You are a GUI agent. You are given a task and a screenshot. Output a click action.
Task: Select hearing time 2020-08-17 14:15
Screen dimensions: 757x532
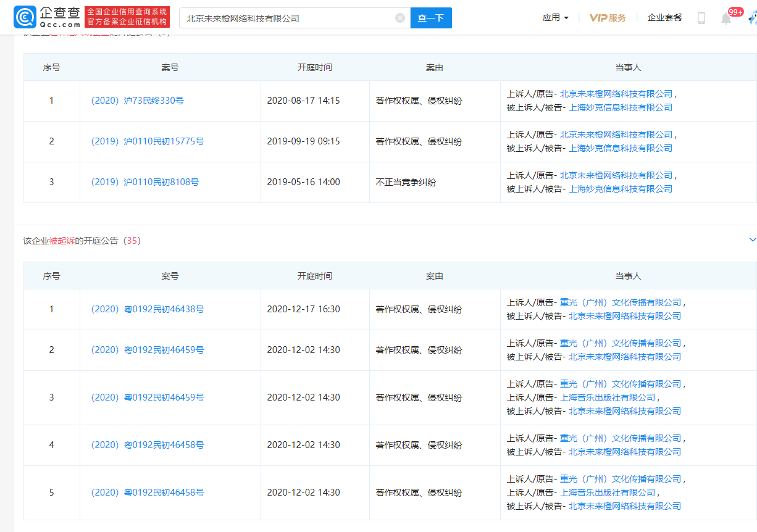[x=303, y=101]
